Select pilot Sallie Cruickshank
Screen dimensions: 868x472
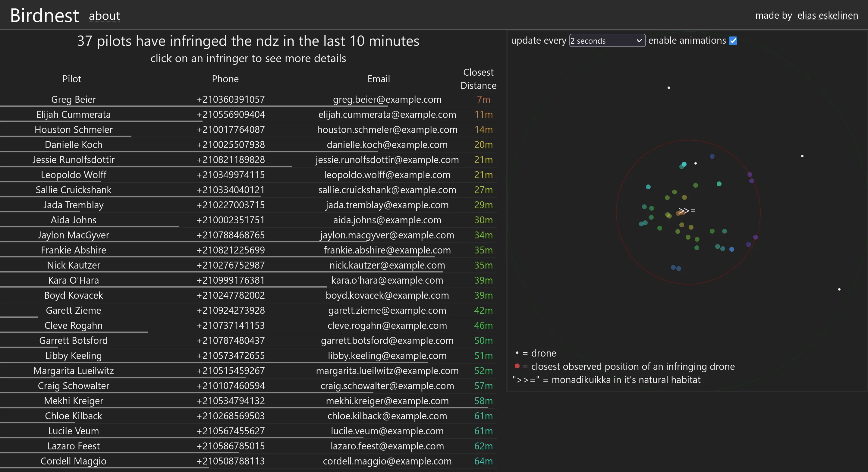[x=74, y=190]
